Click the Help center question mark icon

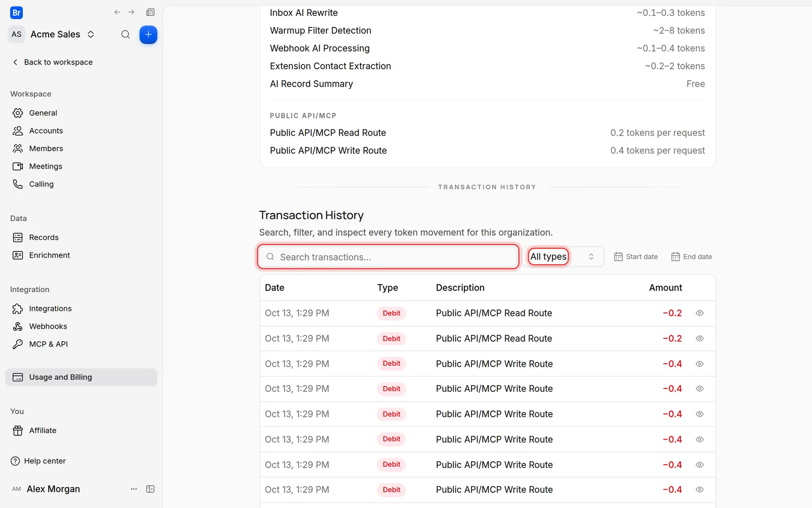pyautogui.click(x=15, y=461)
